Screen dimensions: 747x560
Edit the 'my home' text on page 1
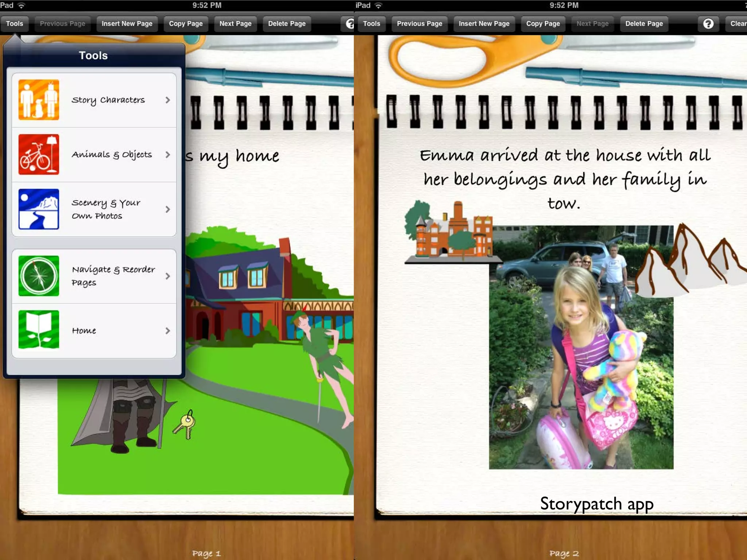tap(232, 157)
